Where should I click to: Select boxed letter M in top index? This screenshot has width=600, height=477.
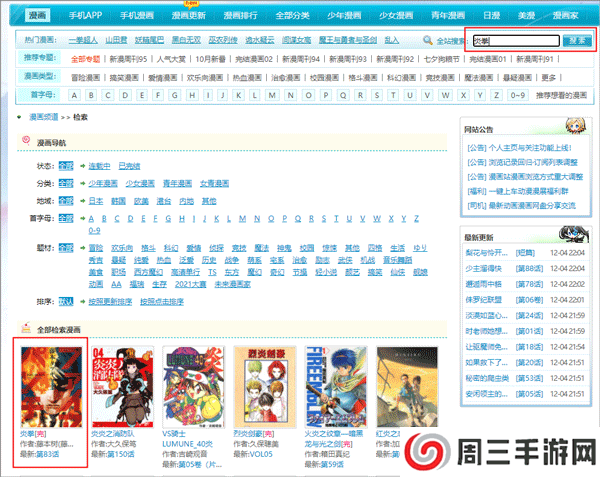tap(272, 95)
